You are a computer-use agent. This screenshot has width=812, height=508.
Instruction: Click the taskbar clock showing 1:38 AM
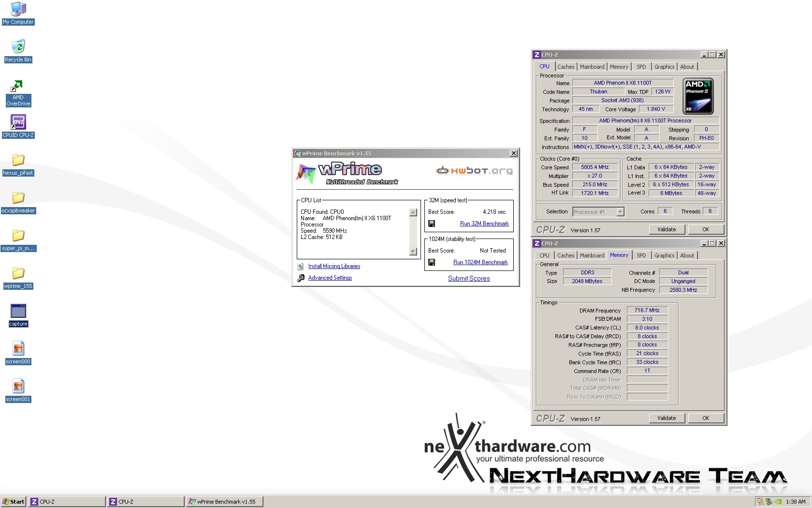pos(796,502)
